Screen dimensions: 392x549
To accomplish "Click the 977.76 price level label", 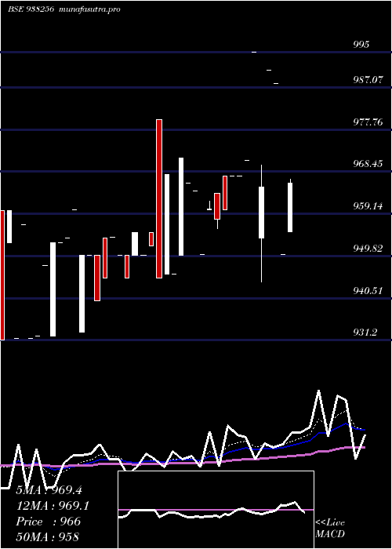I will pos(368,122).
